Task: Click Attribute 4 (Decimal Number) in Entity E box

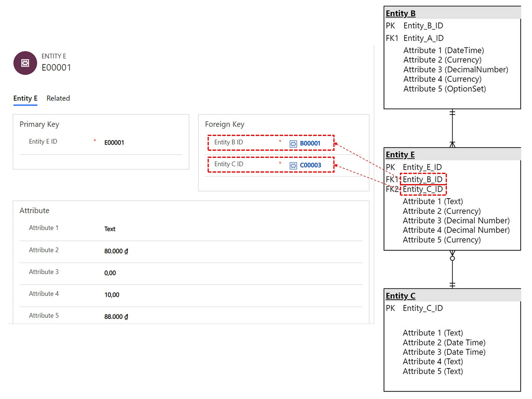Action: [456, 230]
